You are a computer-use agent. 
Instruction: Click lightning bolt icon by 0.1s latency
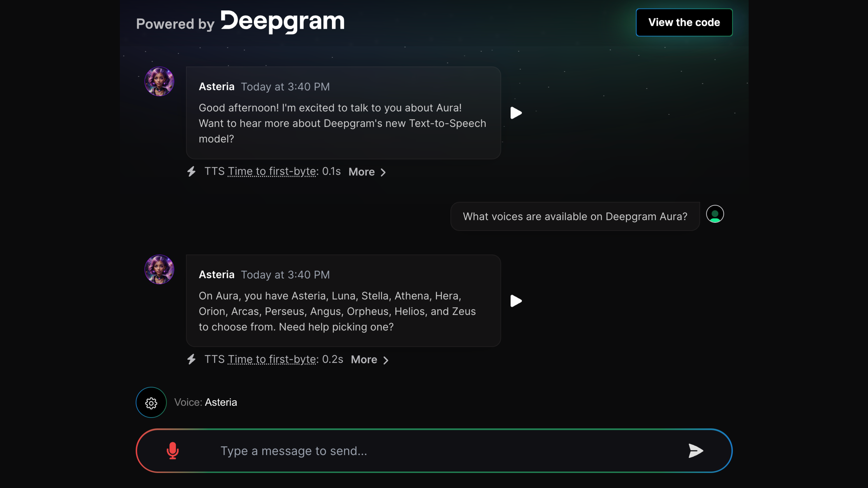point(191,171)
